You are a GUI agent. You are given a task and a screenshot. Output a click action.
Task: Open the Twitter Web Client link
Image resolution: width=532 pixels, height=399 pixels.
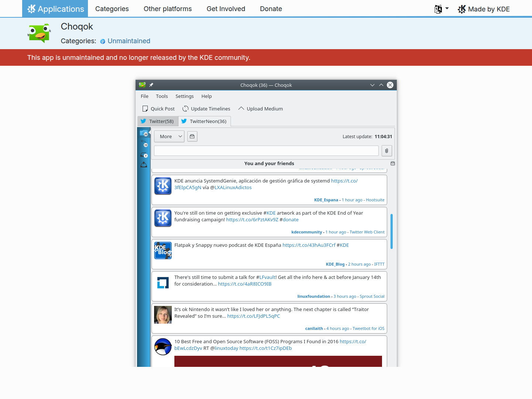click(x=367, y=232)
